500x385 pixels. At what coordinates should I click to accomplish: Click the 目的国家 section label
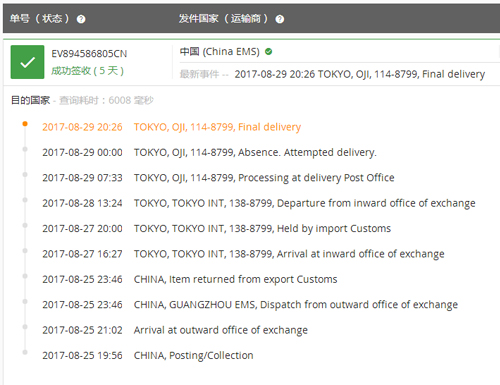[x=30, y=100]
